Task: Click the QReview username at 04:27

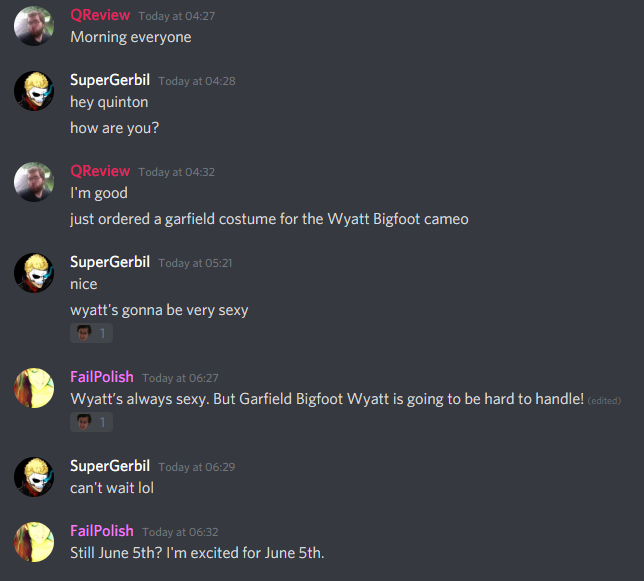Action: [x=100, y=15]
